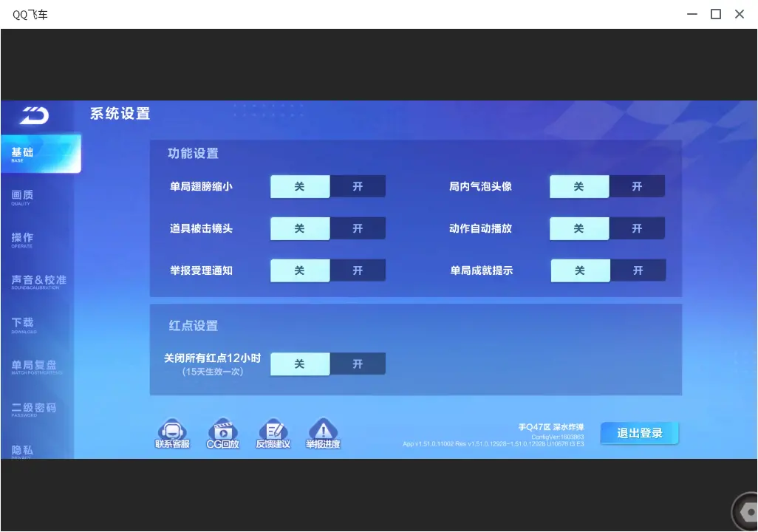Set 道具被击镜头 to 关
Viewport: 758px width, 532px height.
tap(300, 228)
